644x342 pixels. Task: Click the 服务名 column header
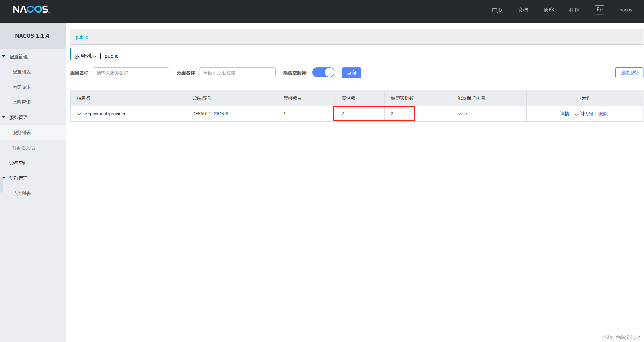pyautogui.click(x=128, y=98)
